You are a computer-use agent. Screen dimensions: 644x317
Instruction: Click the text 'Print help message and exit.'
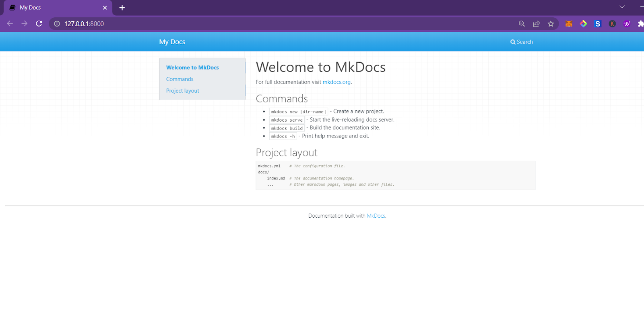pos(335,136)
